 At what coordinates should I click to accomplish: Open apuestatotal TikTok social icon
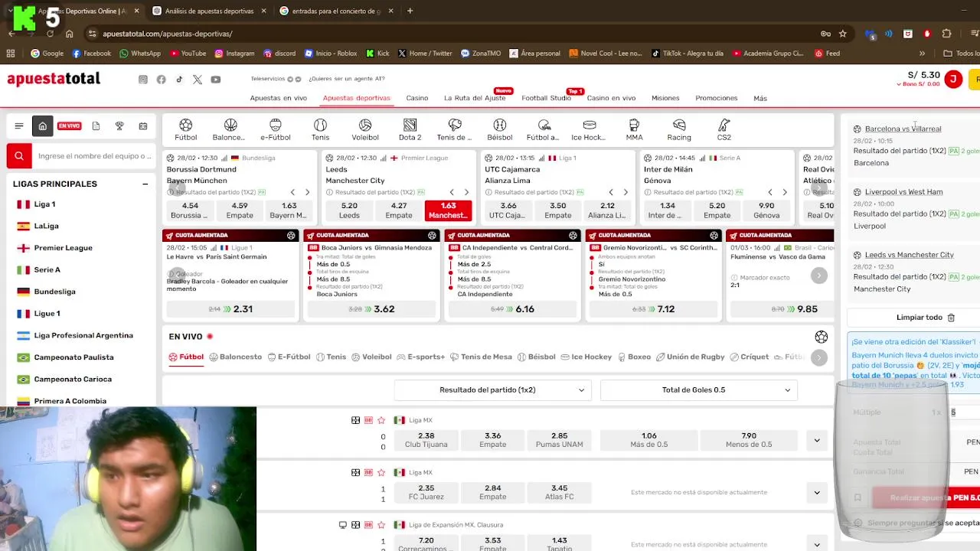pyautogui.click(x=179, y=80)
